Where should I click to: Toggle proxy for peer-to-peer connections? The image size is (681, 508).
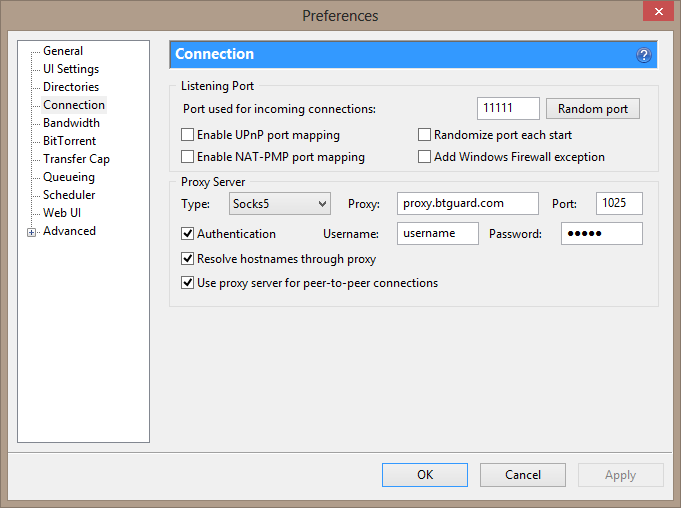pos(188,283)
